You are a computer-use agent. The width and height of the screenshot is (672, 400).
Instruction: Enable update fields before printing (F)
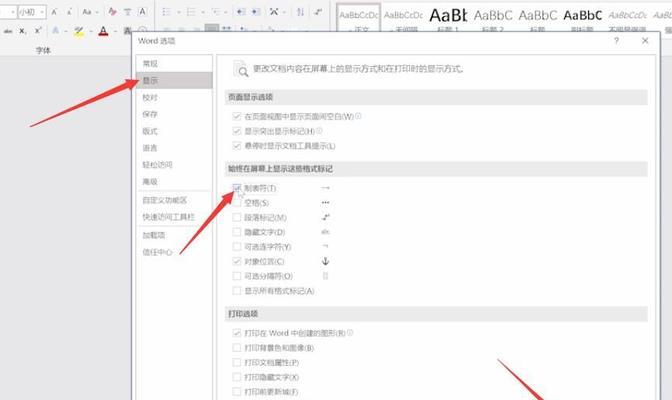237,391
